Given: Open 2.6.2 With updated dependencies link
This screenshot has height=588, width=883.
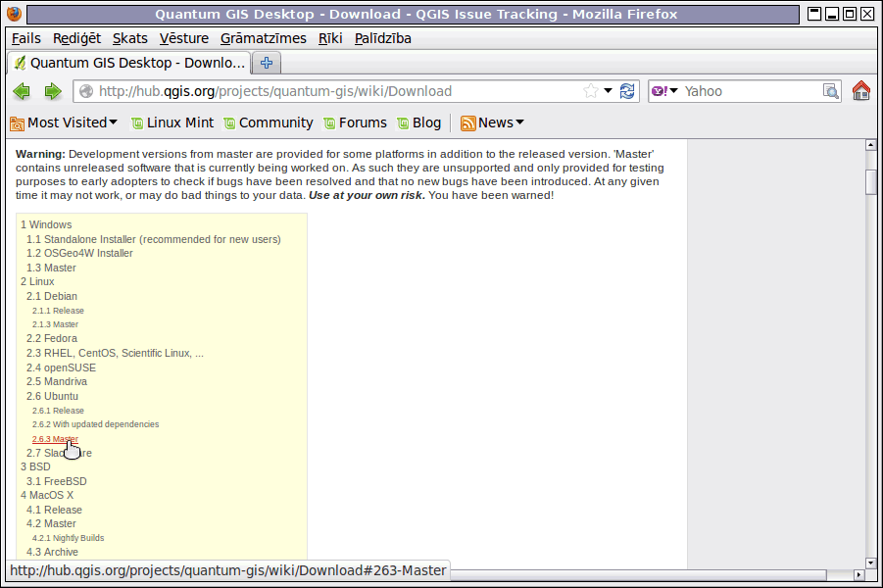Looking at the screenshot, I should pyautogui.click(x=96, y=424).
